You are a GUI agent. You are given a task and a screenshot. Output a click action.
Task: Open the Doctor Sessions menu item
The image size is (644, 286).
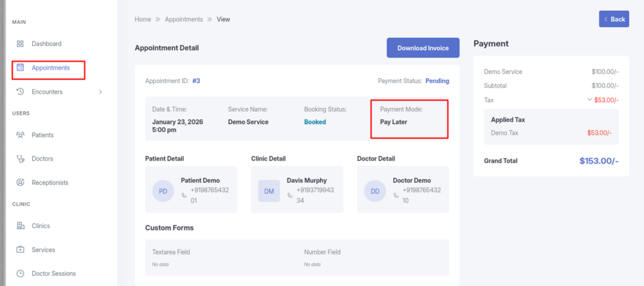[x=53, y=274]
